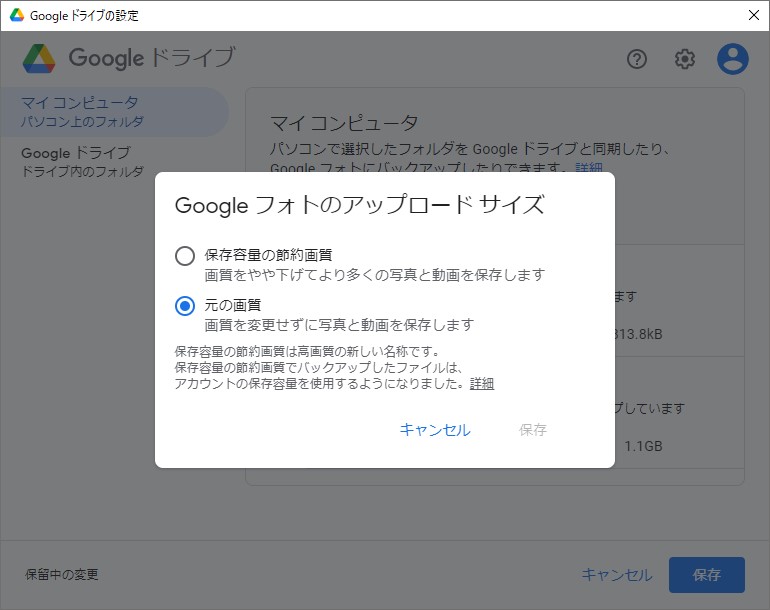
Task: Open the settings gear icon
Action: pos(685,59)
